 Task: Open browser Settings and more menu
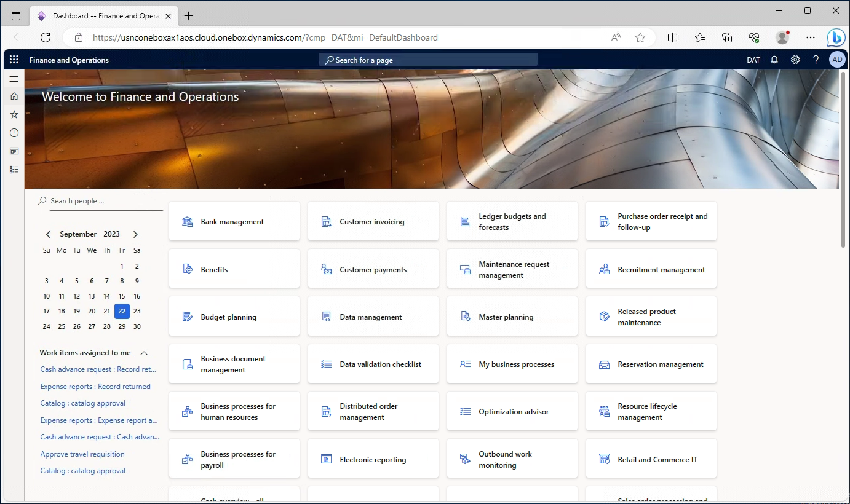[811, 37]
